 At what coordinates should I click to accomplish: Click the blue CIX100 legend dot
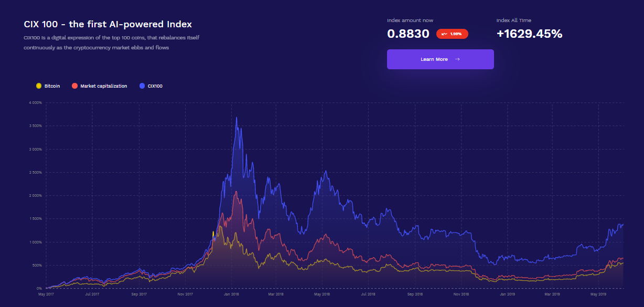[x=143, y=86]
